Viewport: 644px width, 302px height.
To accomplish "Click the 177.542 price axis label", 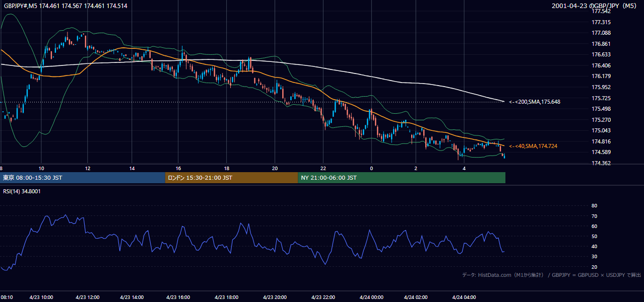I will pos(601,11).
